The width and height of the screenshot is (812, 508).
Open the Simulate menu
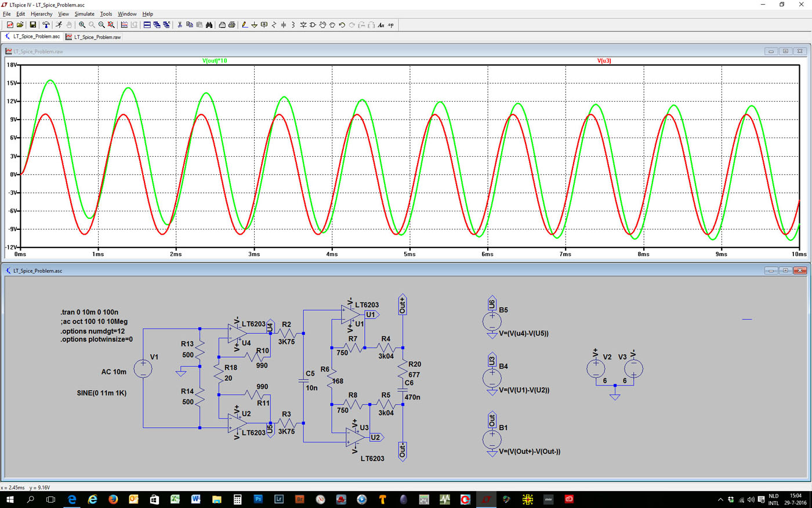tap(84, 14)
